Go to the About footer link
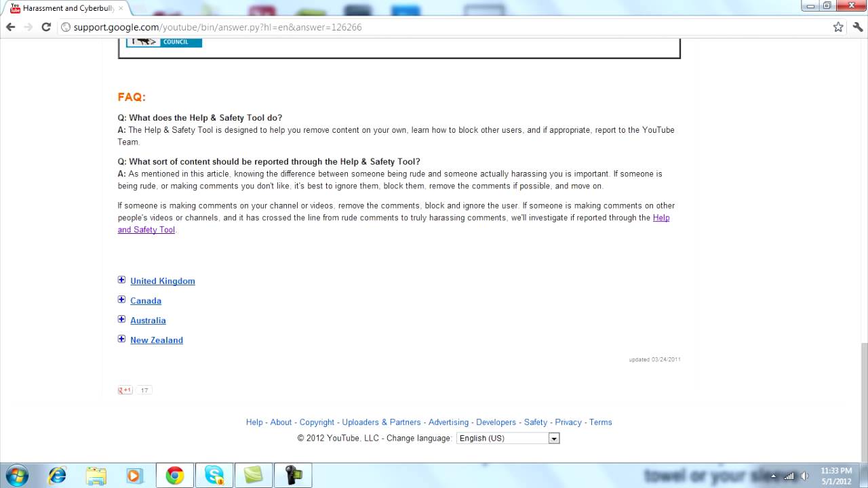The height and width of the screenshot is (488, 868). (281, 422)
